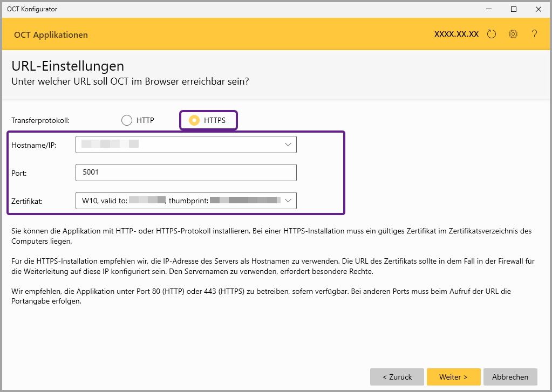Select the HTTPS radio button
Screen dimensions: 552x392
[194, 120]
